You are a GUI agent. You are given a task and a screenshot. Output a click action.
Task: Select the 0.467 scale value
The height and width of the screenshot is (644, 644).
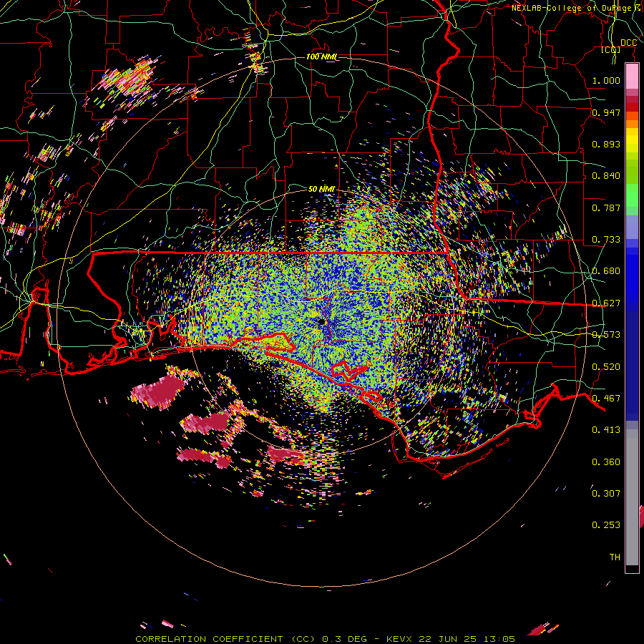tap(606, 399)
